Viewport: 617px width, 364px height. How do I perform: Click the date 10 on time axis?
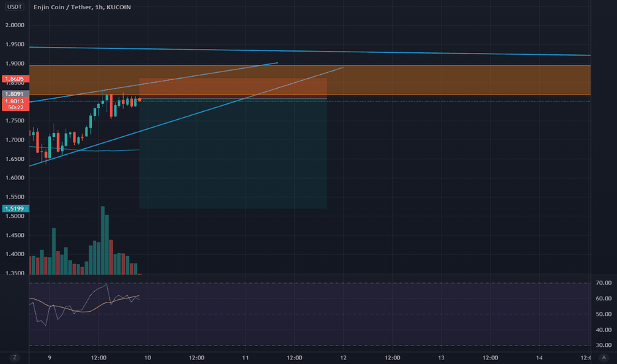point(148,357)
